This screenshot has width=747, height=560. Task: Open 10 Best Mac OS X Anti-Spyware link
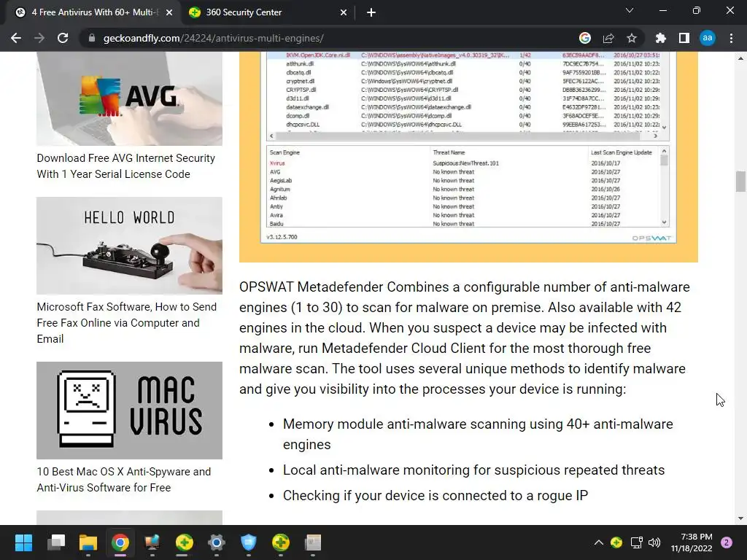(x=124, y=480)
